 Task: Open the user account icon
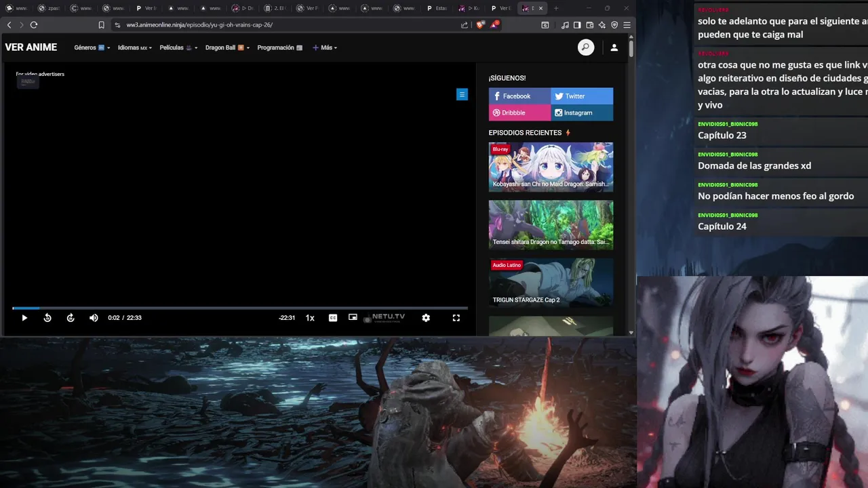click(x=614, y=47)
